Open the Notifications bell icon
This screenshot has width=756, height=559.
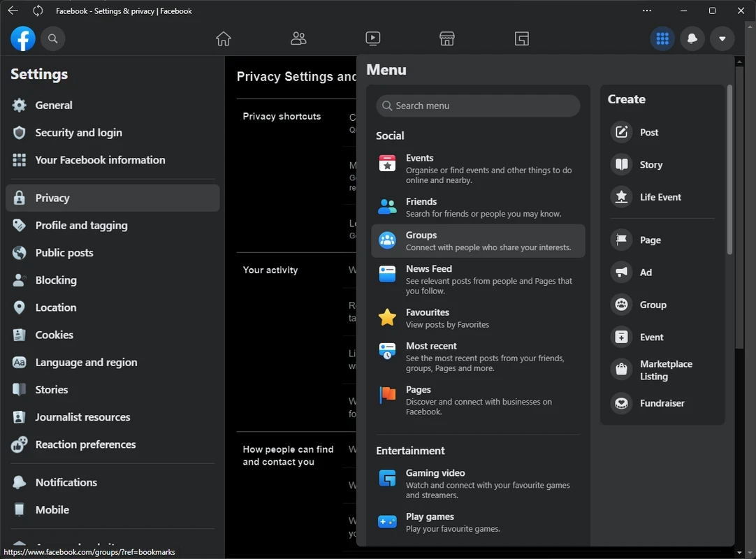(692, 38)
